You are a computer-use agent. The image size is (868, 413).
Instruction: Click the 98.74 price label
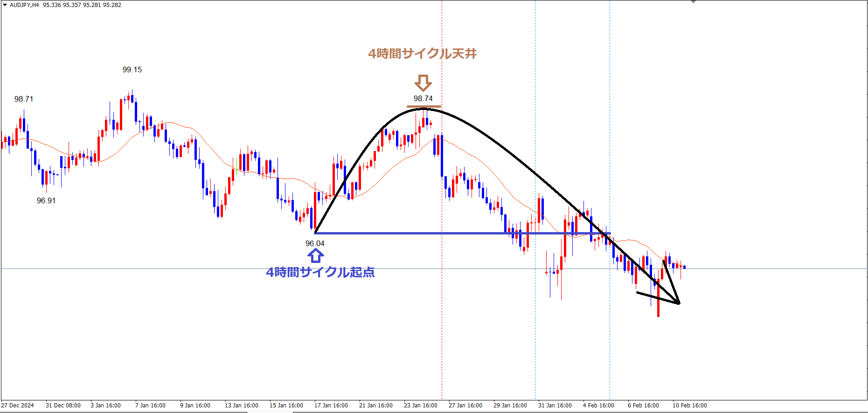point(423,99)
